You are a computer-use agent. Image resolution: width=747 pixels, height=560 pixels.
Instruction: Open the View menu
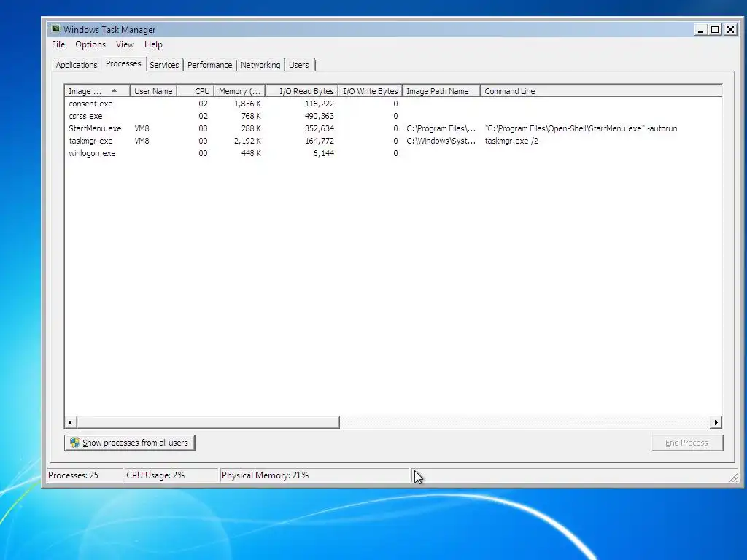(125, 44)
